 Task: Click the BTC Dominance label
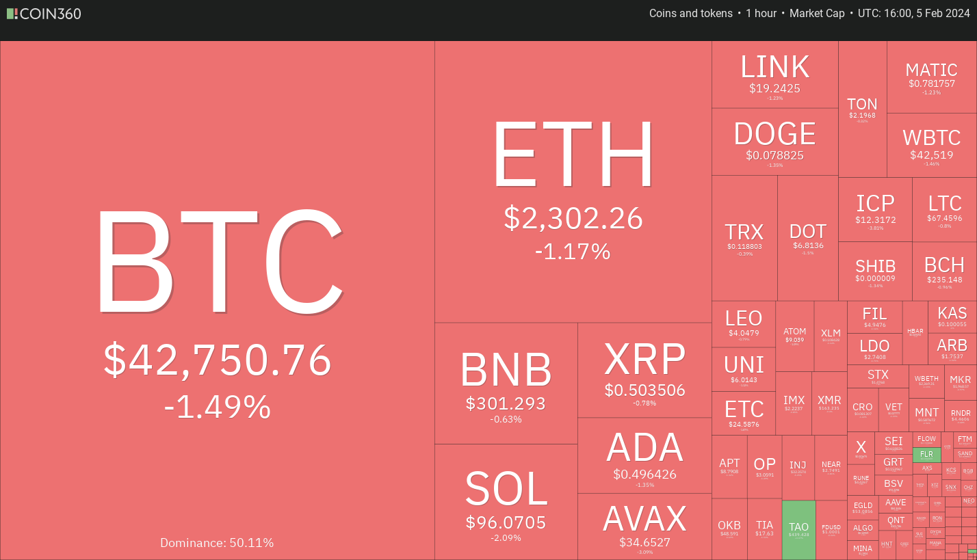click(x=217, y=543)
